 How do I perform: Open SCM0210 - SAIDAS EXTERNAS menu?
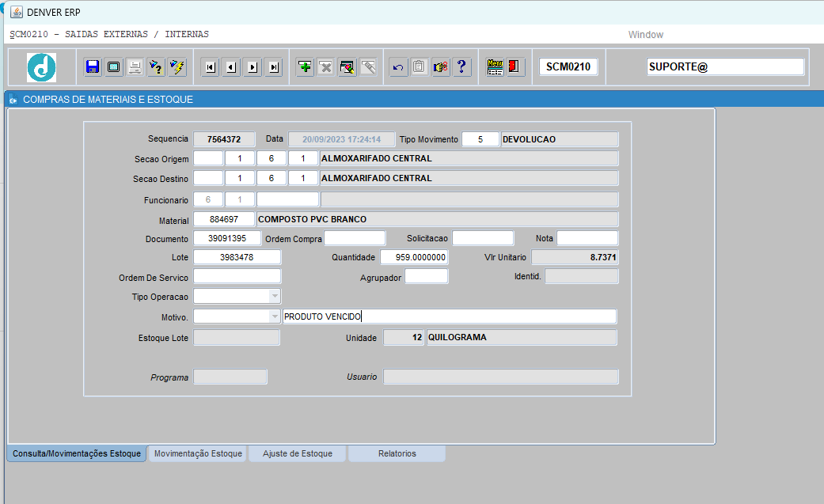click(109, 34)
